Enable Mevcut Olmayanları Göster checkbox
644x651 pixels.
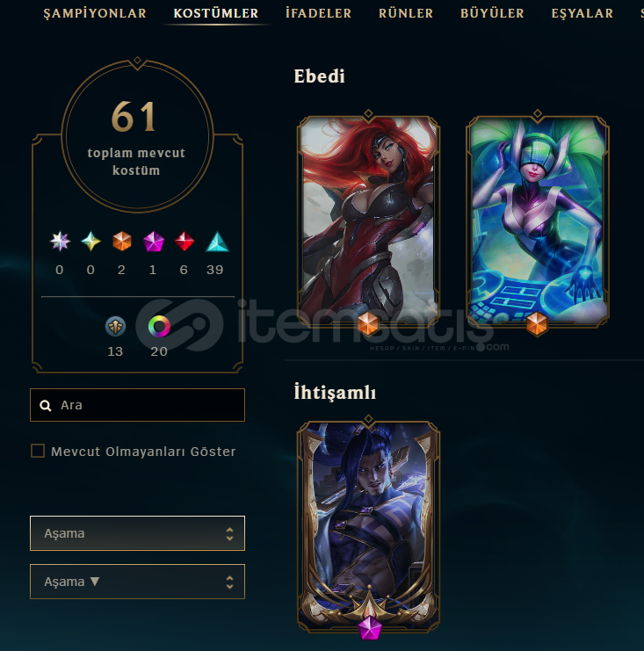point(38,451)
